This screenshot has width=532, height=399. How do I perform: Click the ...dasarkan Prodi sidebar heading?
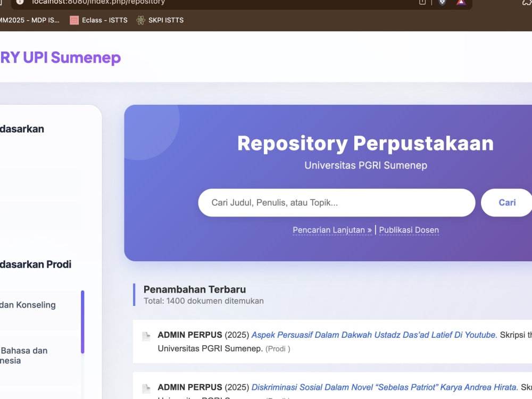tap(36, 264)
